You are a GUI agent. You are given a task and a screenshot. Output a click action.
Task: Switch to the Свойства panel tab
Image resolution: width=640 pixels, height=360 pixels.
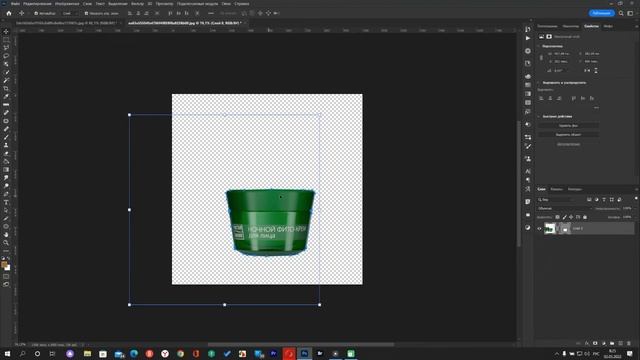[x=591, y=26]
